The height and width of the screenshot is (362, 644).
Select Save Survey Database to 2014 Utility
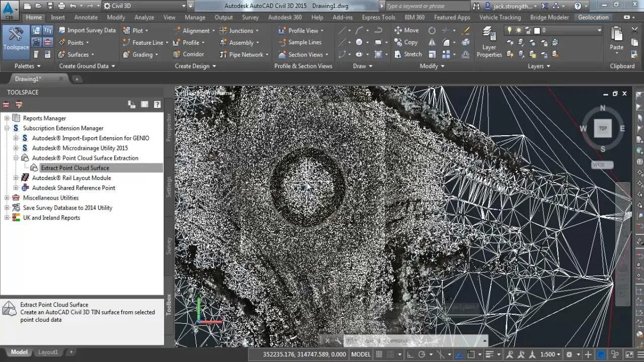pyautogui.click(x=67, y=208)
